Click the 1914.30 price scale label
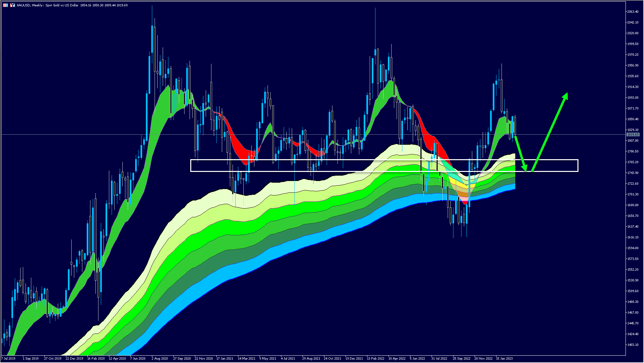 click(633, 87)
